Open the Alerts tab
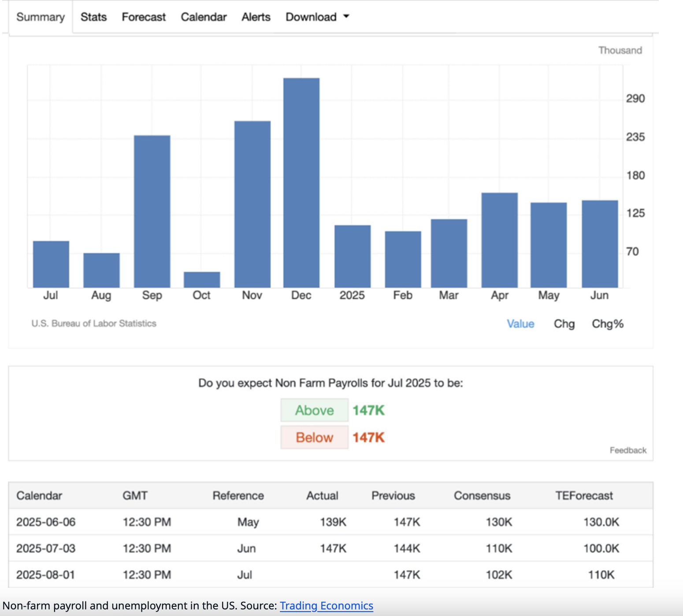 (x=256, y=17)
